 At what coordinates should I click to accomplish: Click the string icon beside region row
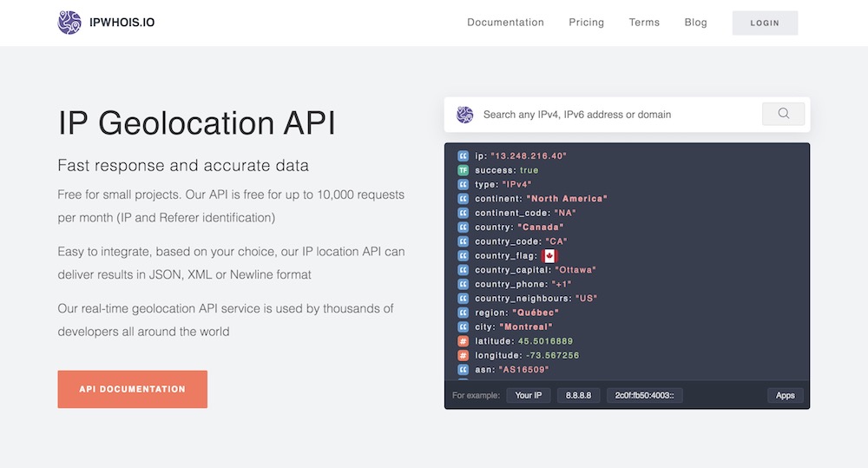tap(463, 313)
